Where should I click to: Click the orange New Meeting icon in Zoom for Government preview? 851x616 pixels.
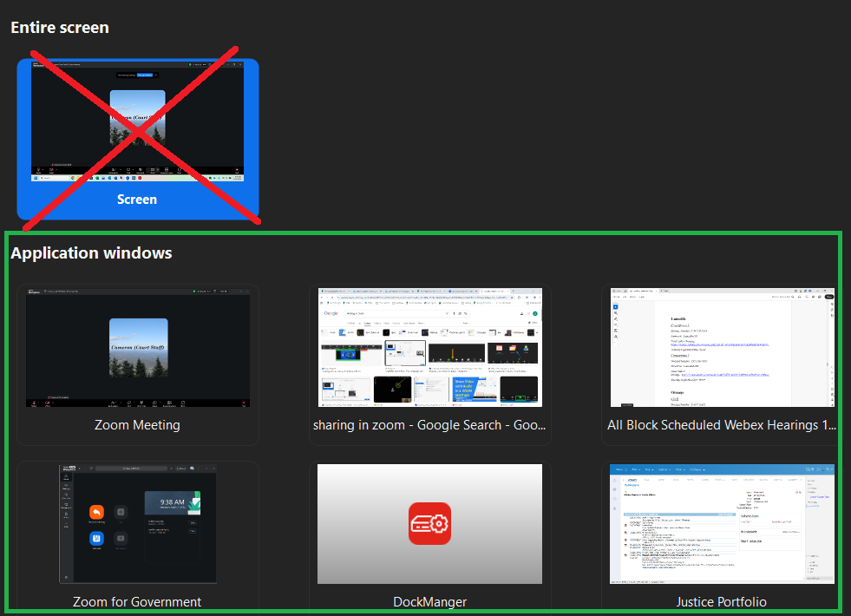[x=97, y=512]
